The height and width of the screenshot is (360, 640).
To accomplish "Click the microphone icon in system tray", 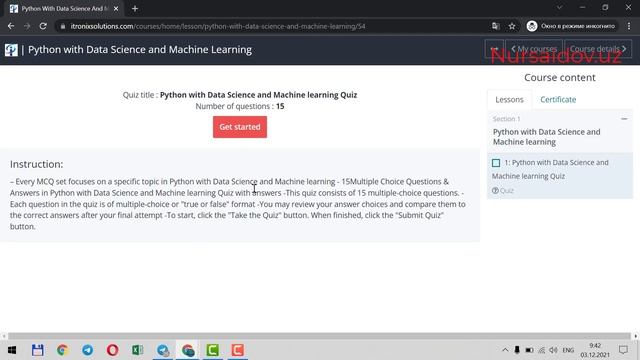I will click(x=517, y=350).
